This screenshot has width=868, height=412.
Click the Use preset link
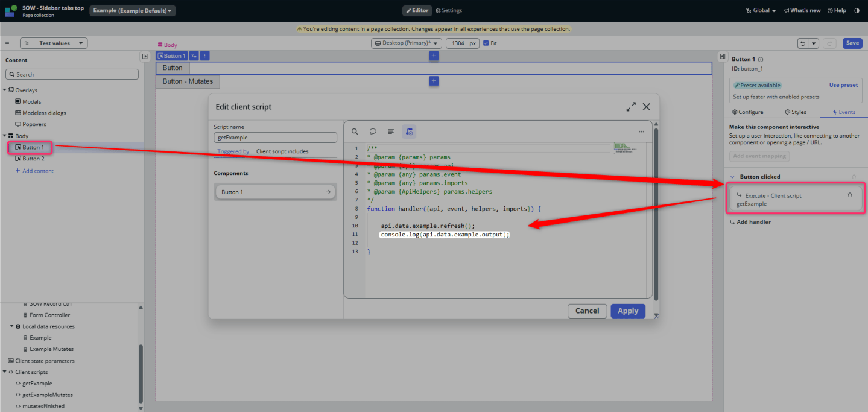[843, 85]
